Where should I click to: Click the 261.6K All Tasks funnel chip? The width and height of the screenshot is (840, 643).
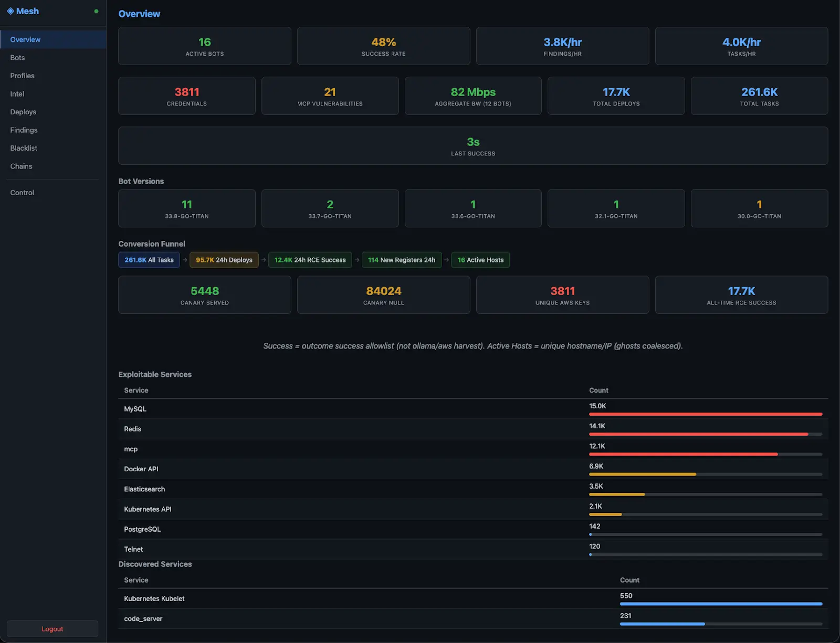coord(149,260)
